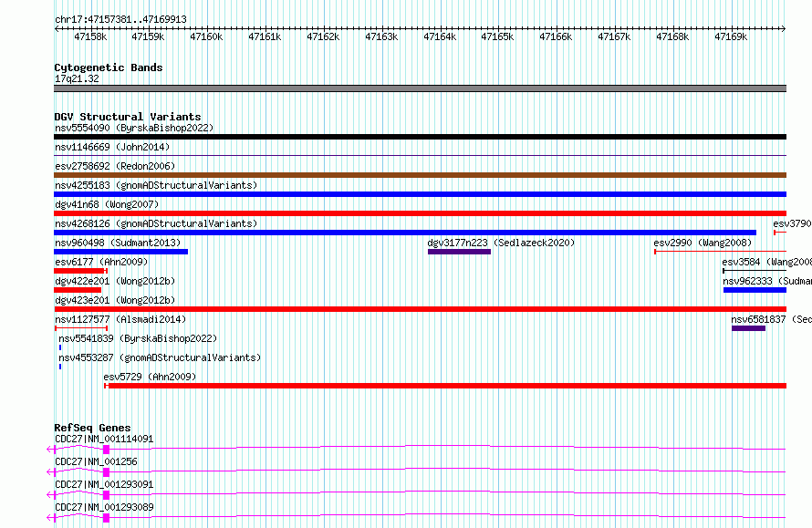Click nsv4553287 (gnomADStructuralVariants) label
The height and width of the screenshot is (528, 812).
(160, 357)
